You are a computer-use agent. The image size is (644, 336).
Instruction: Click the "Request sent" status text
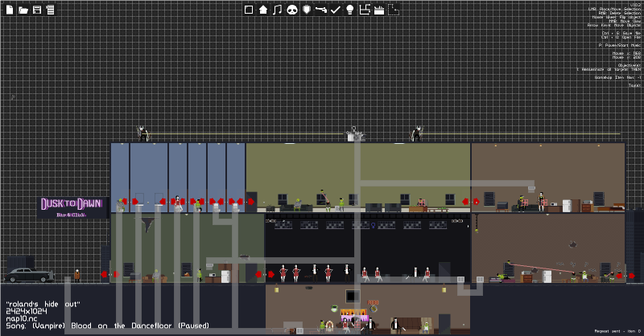(x=617, y=331)
